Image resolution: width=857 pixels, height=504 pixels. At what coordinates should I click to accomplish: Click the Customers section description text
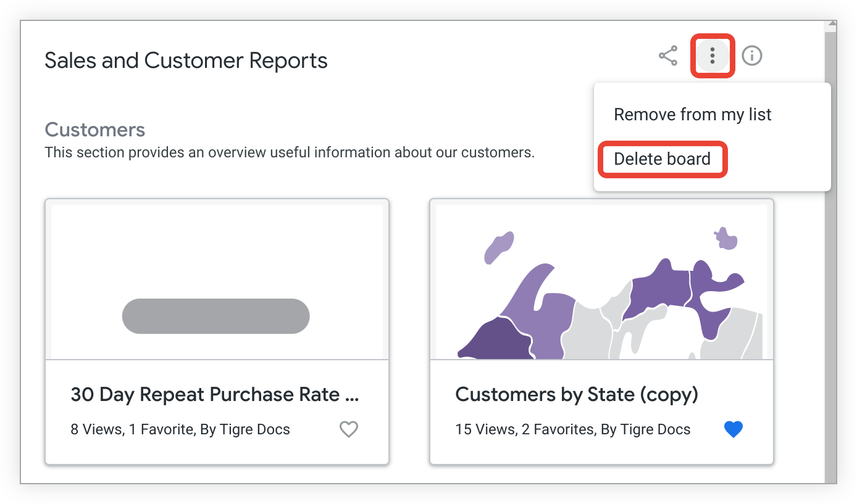pos(289,152)
